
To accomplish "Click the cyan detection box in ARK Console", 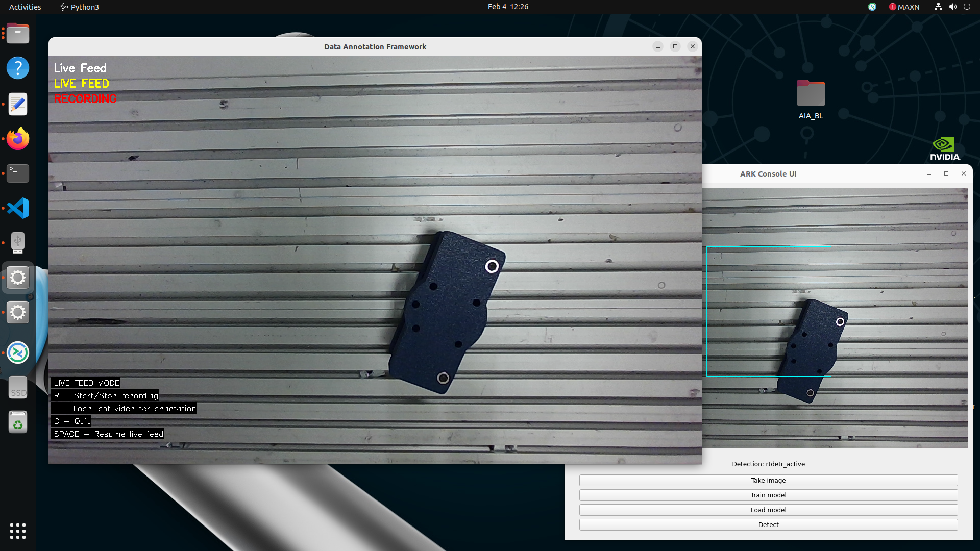I will click(769, 312).
